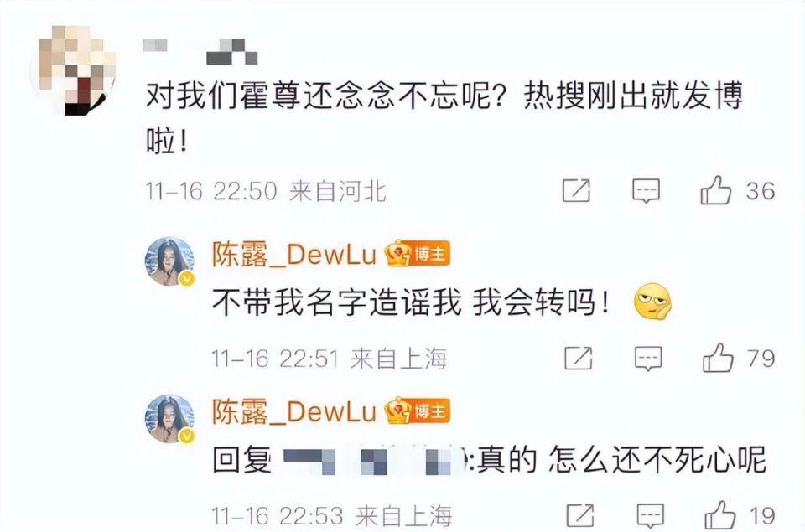Like the top comment with 36 likes
The height and width of the screenshot is (532, 805).
click(715, 190)
